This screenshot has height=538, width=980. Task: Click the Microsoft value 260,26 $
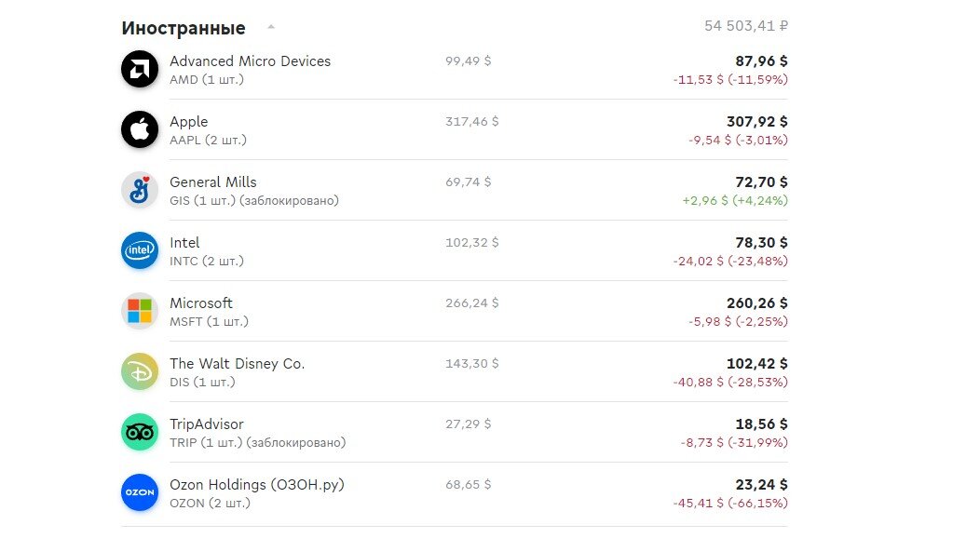756,303
